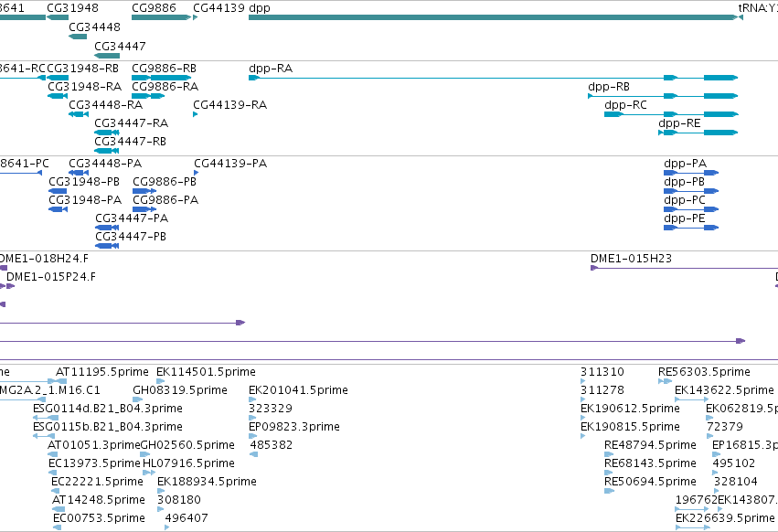
Task: Open the EC13973.5prime EST
Action: tap(53, 473)
